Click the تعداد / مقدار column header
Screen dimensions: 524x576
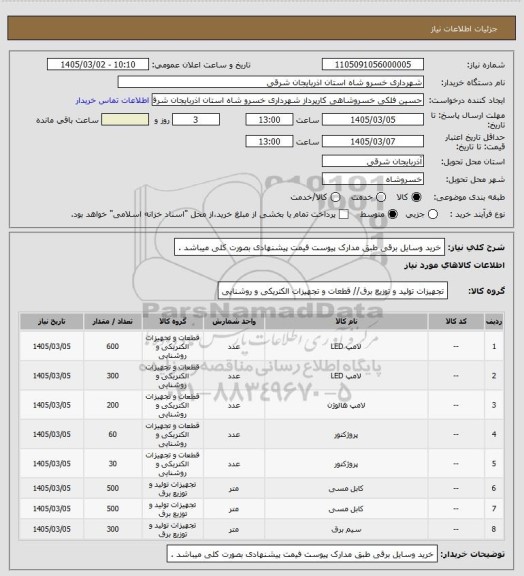click(112, 321)
